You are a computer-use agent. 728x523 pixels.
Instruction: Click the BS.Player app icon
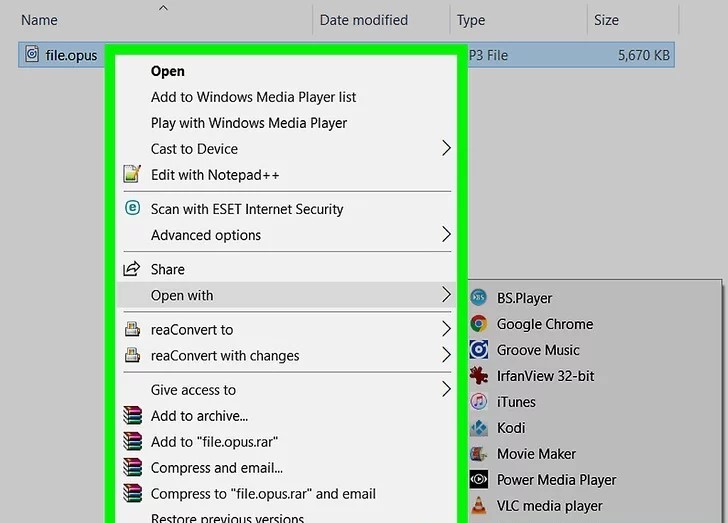479,298
